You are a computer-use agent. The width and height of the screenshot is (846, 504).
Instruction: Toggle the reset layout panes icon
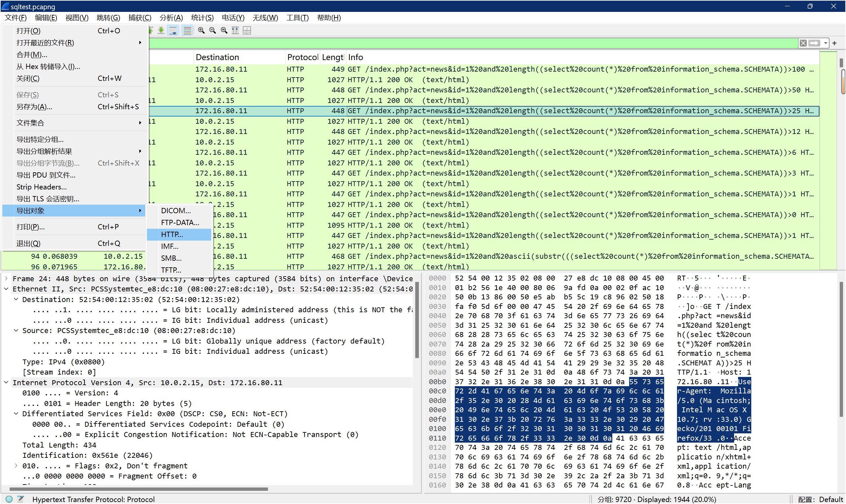tap(247, 31)
